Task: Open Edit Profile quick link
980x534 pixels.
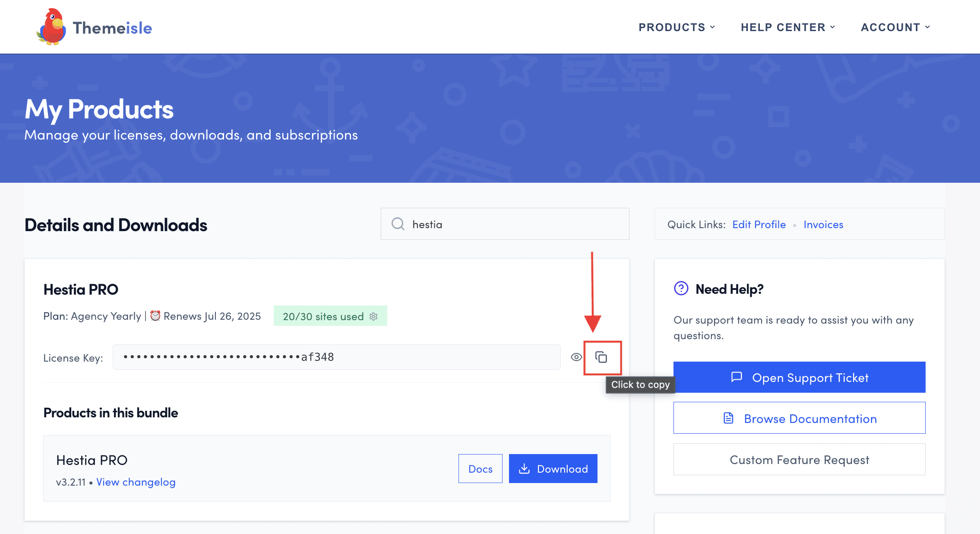Action: [x=759, y=225]
